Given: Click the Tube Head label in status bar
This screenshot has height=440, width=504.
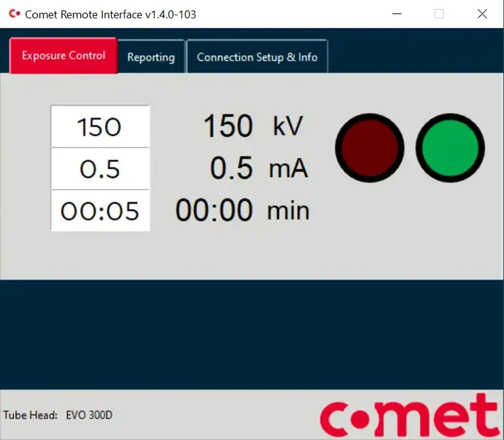Looking at the screenshot, I should click(x=30, y=415).
